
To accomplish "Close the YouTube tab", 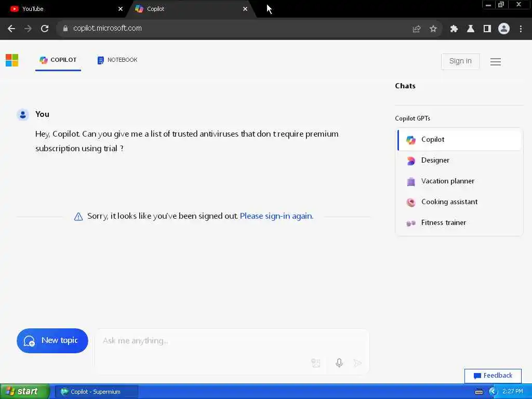I will pos(121,9).
